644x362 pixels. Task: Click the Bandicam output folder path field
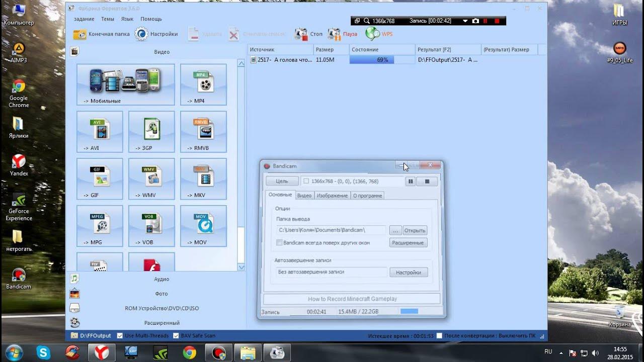click(x=331, y=230)
